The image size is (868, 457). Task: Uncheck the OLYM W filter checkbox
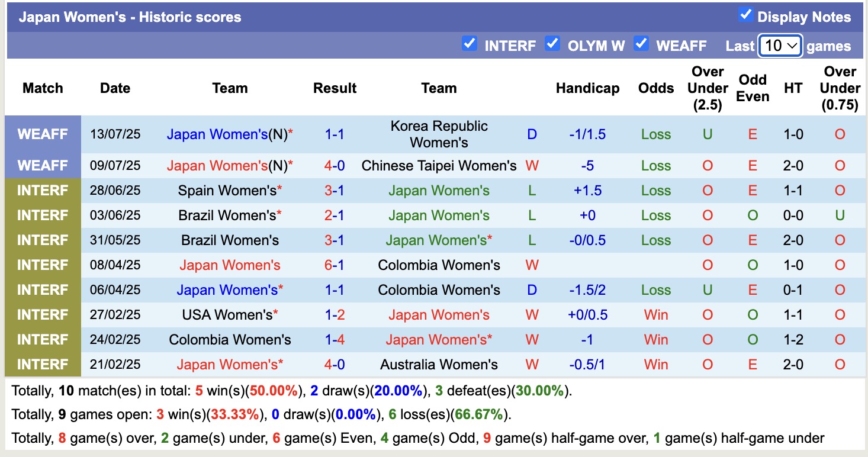tap(552, 44)
